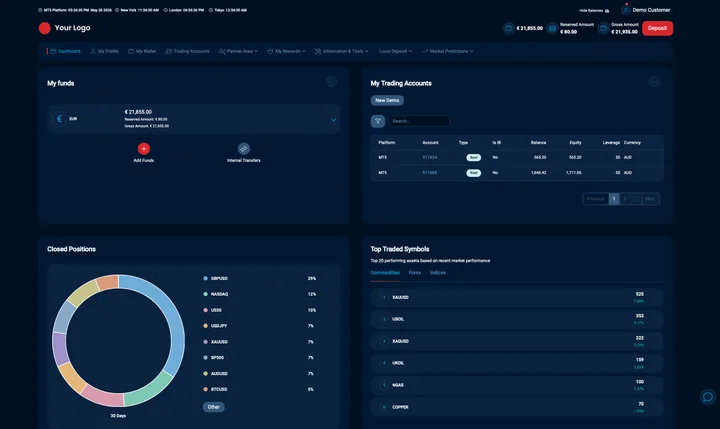Go to My Profile

point(104,51)
